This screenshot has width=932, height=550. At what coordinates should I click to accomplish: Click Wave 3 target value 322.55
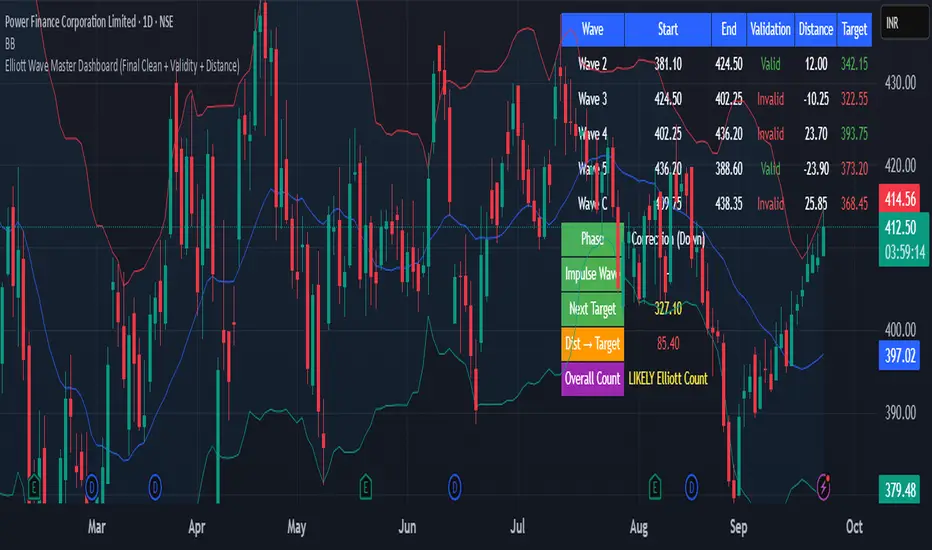click(x=854, y=99)
